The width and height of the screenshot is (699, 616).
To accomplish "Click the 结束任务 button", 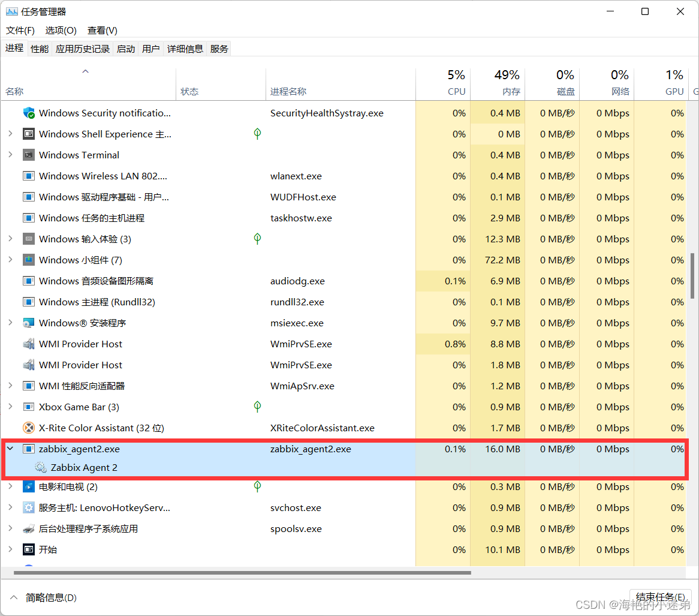I will pyautogui.click(x=660, y=597).
